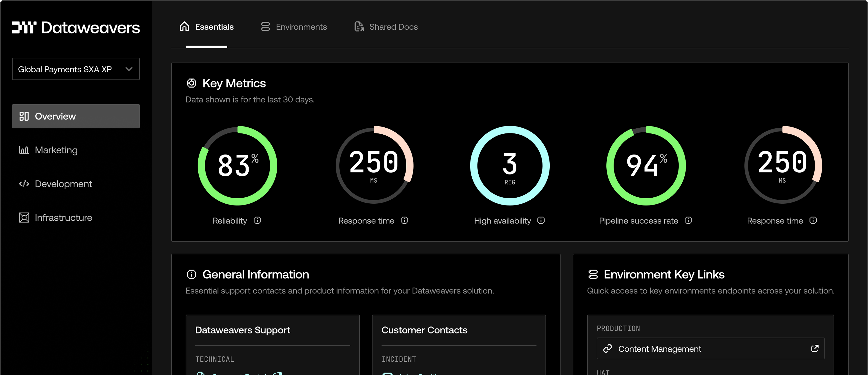The image size is (868, 375).
Task: Click info icon next to first Response time
Action: coord(404,220)
